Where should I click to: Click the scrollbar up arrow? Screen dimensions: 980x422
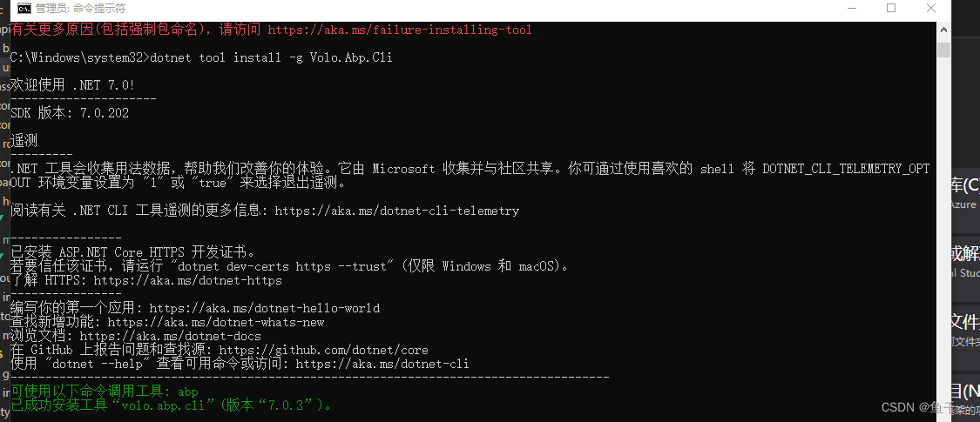click(x=943, y=29)
